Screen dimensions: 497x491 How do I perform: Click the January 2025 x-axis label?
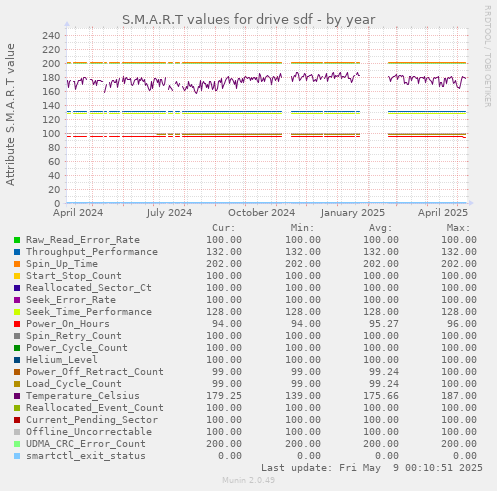pyautogui.click(x=353, y=213)
